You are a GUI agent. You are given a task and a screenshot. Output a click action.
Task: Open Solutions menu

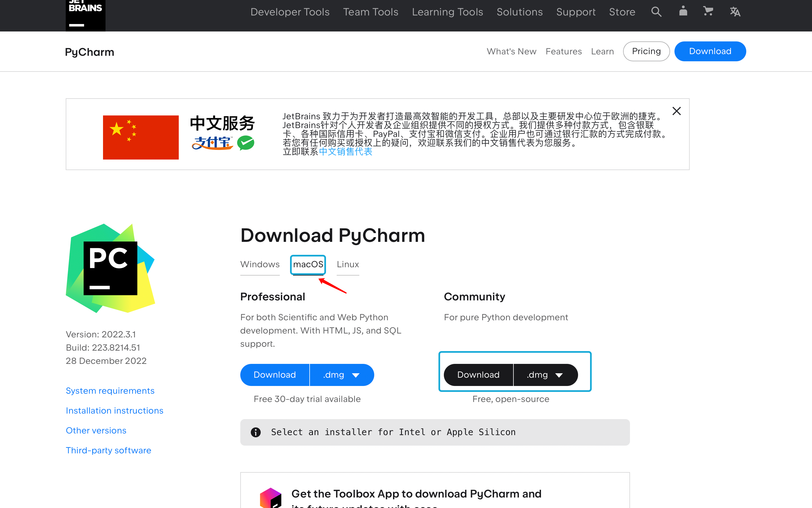click(x=520, y=12)
